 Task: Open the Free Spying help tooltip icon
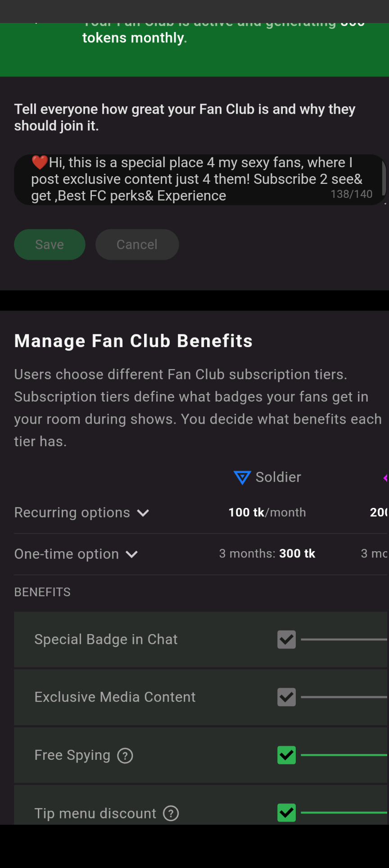[125, 755]
